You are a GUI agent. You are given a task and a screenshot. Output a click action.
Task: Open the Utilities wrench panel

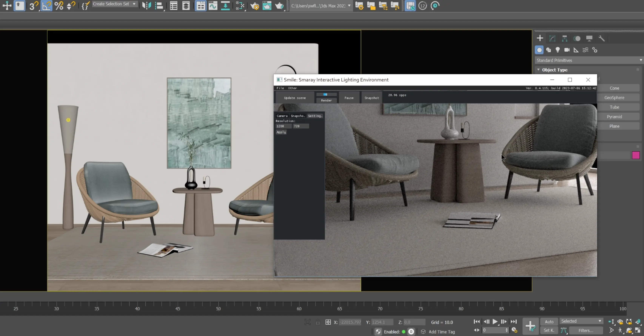(x=602, y=38)
